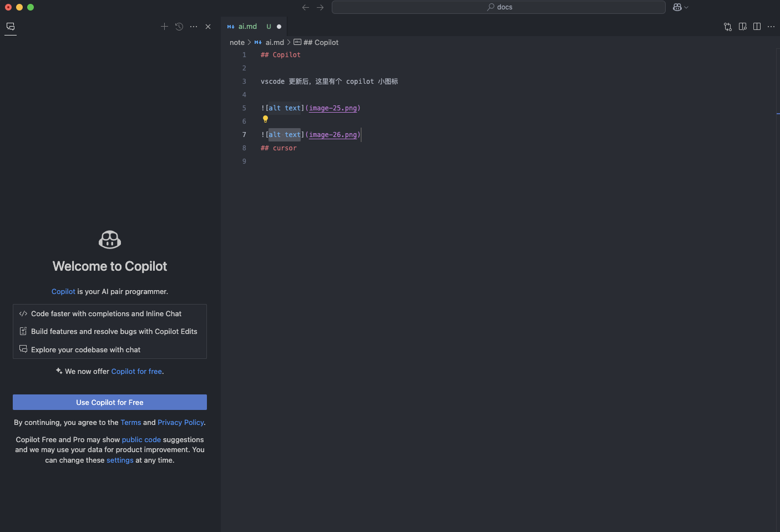Screen dimensions: 780x532
Task: Open markdown preview to the side
Action: pos(743,27)
